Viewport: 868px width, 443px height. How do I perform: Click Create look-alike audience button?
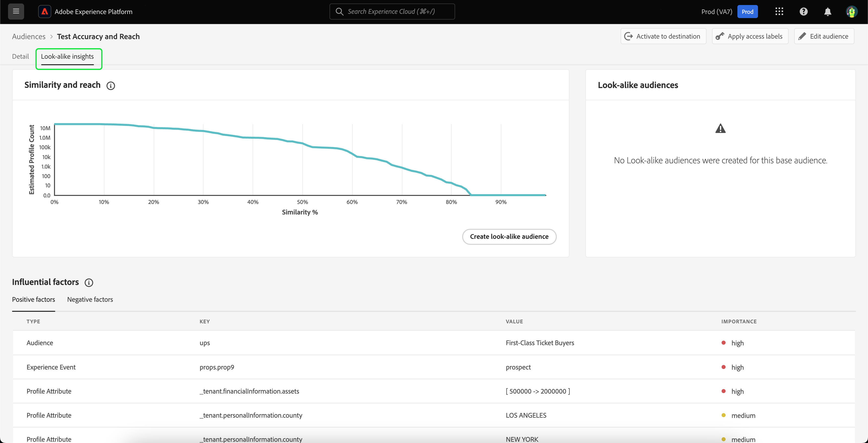(x=509, y=236)
